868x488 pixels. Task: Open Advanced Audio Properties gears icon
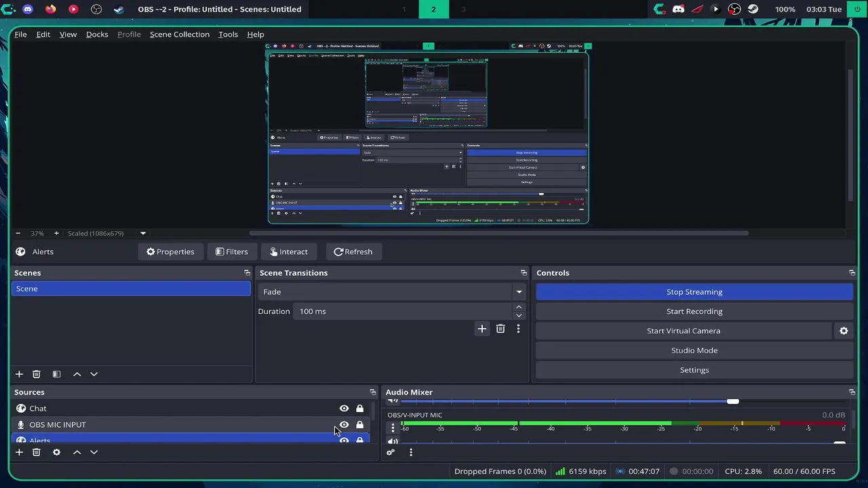click(391, 452)
